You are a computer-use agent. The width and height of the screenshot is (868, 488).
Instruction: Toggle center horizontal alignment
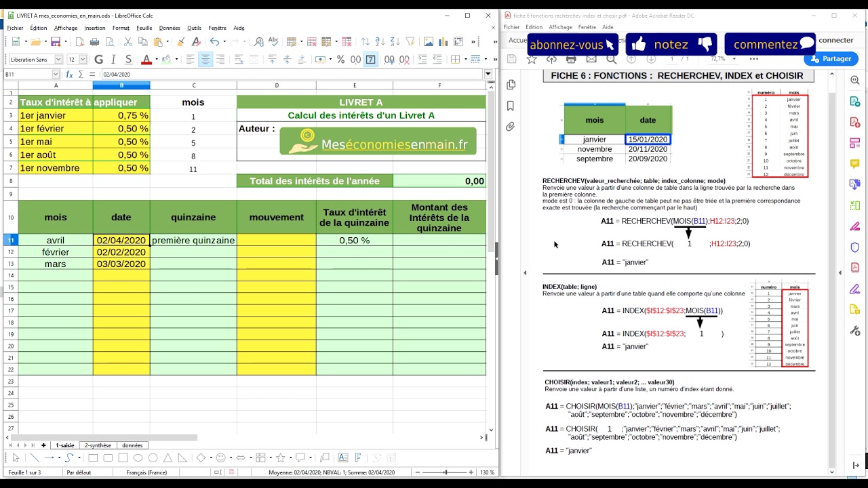pos(205,60)
